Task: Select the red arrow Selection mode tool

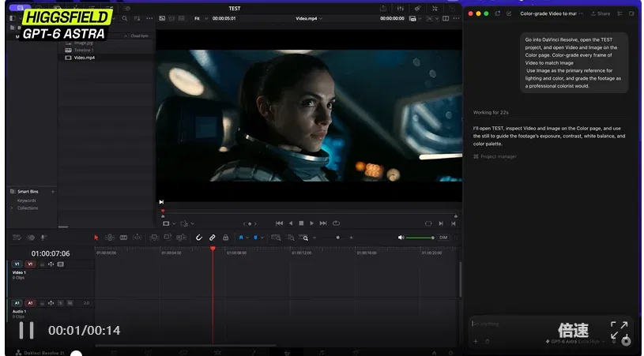Action: pos(96,238)
